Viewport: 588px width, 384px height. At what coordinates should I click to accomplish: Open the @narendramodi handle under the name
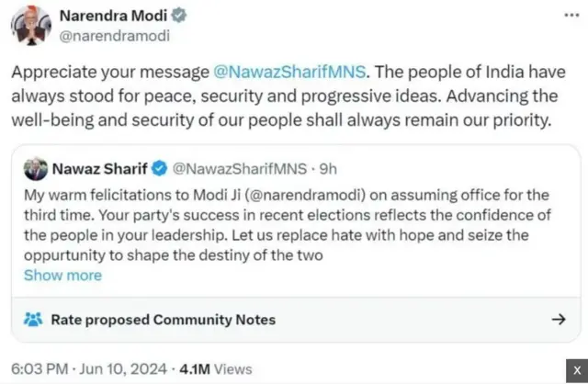point(111,36)
